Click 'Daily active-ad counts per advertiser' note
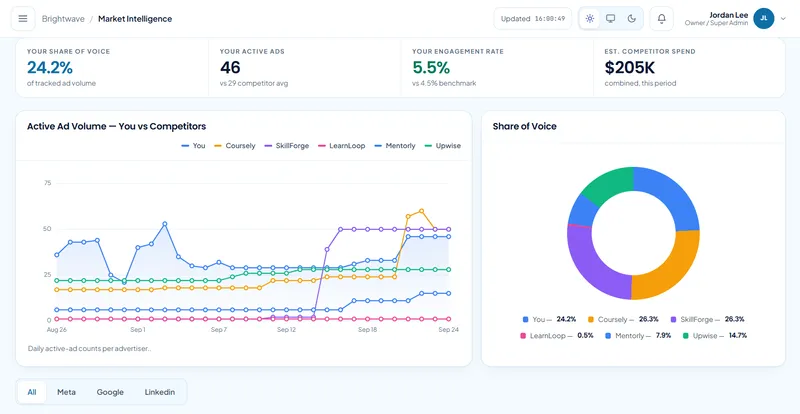Screen dimensions: 800x414 pyautogui.click(x=89, y=349)
